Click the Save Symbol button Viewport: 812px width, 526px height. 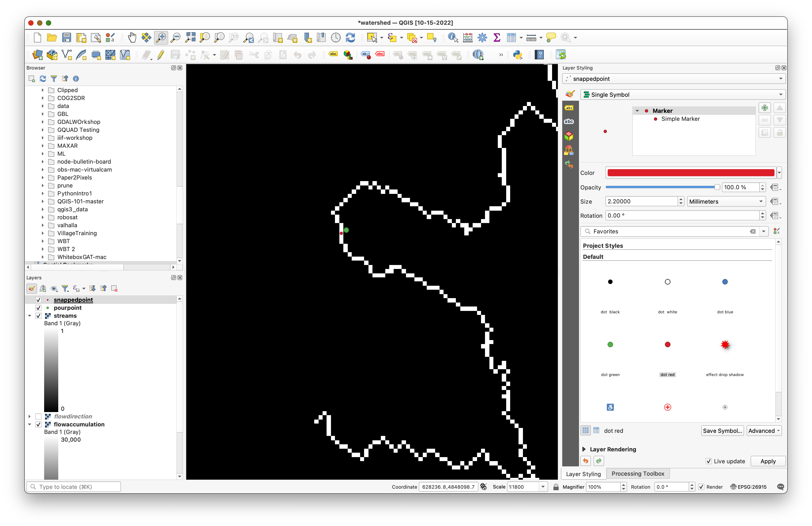point(722,431)
